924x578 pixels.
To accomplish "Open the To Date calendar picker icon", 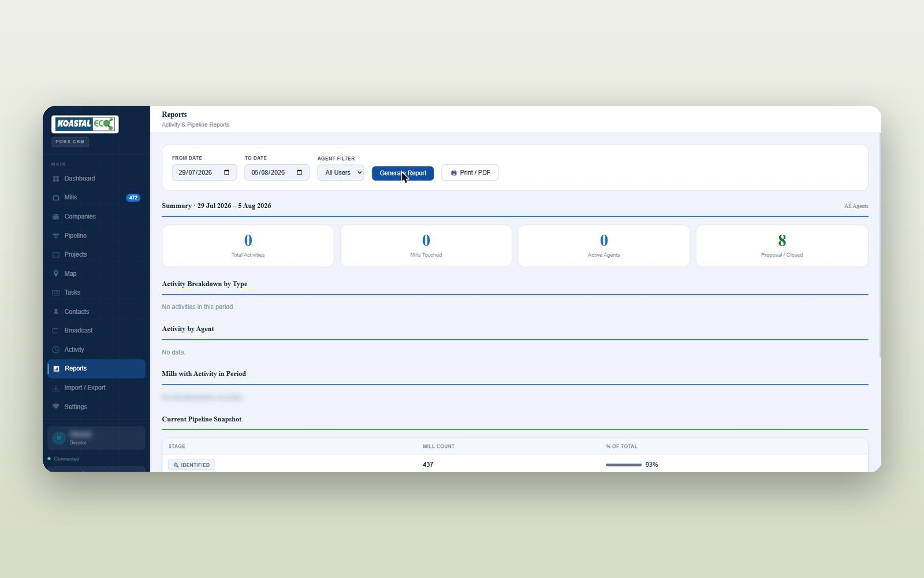I will [x=299, y=172].
